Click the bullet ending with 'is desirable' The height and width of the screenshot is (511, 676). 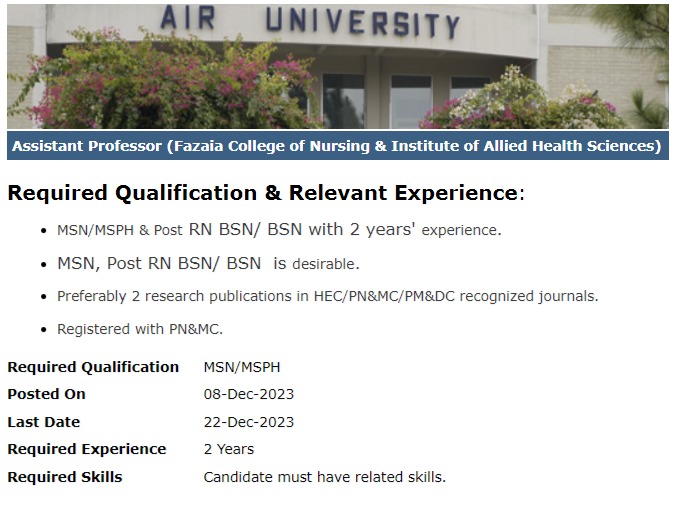pyautogui.click(x=208, y=264)
